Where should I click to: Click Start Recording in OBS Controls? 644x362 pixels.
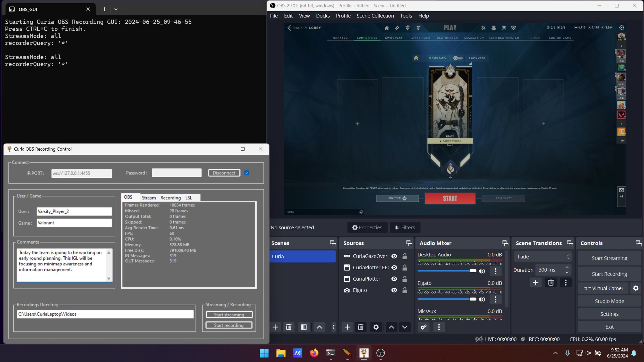[x=609, y=274]
